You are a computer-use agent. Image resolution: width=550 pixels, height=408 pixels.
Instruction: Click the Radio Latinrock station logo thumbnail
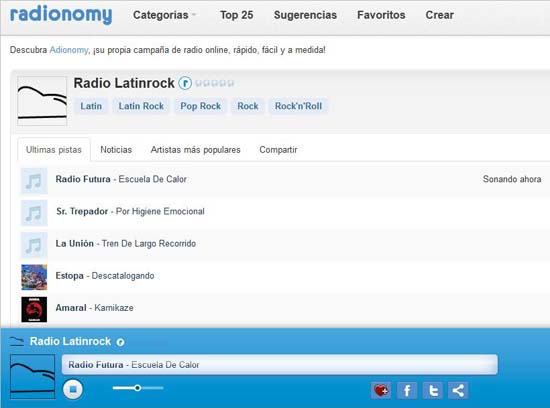pos(42,101)
